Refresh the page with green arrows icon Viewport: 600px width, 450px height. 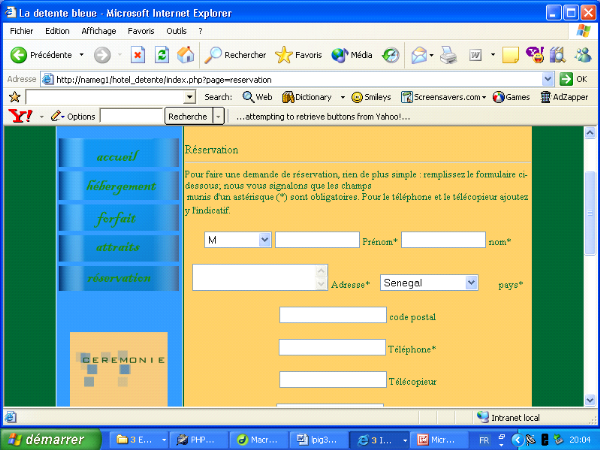click(162, 55)
